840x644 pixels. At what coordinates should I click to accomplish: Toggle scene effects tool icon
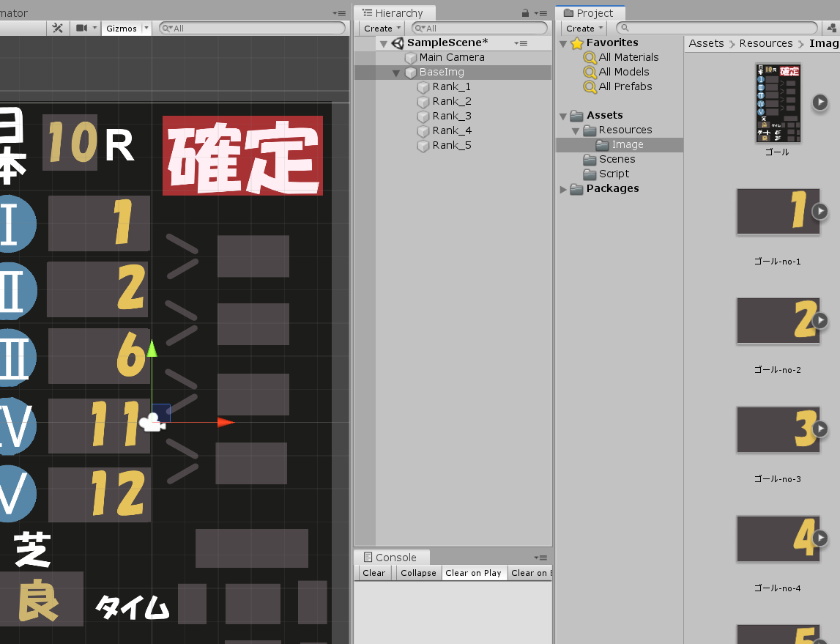57,29
